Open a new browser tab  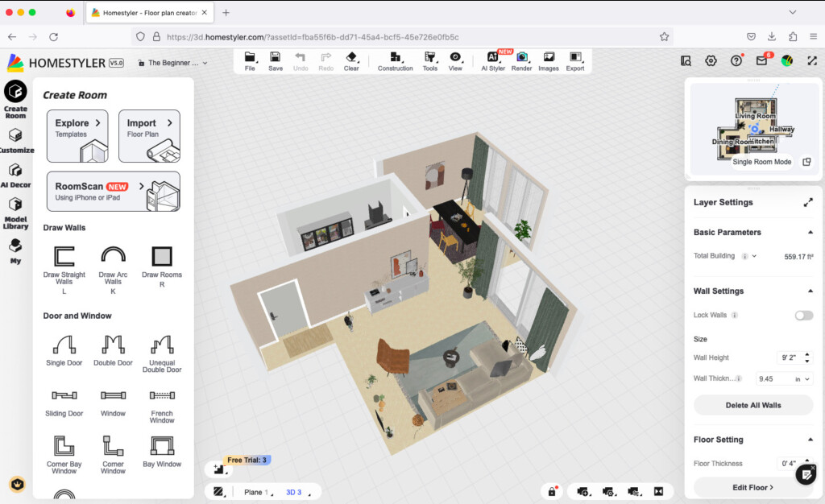pos(226,13)
